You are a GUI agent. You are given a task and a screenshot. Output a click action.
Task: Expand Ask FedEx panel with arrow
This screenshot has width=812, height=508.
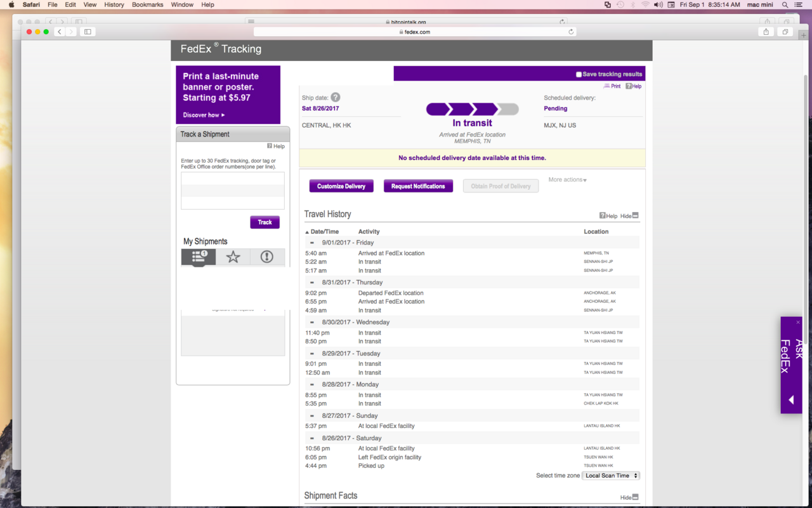(x=791, y=400)
